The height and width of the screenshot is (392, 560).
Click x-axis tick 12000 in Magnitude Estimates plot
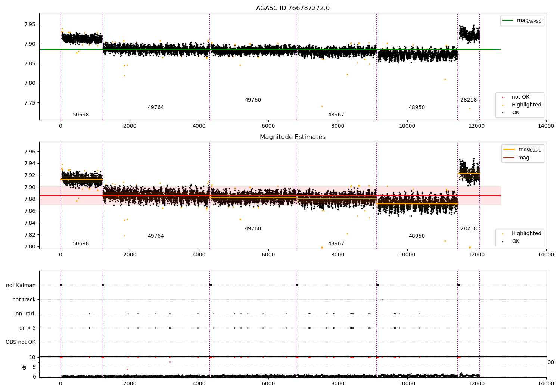coord(477,255)
